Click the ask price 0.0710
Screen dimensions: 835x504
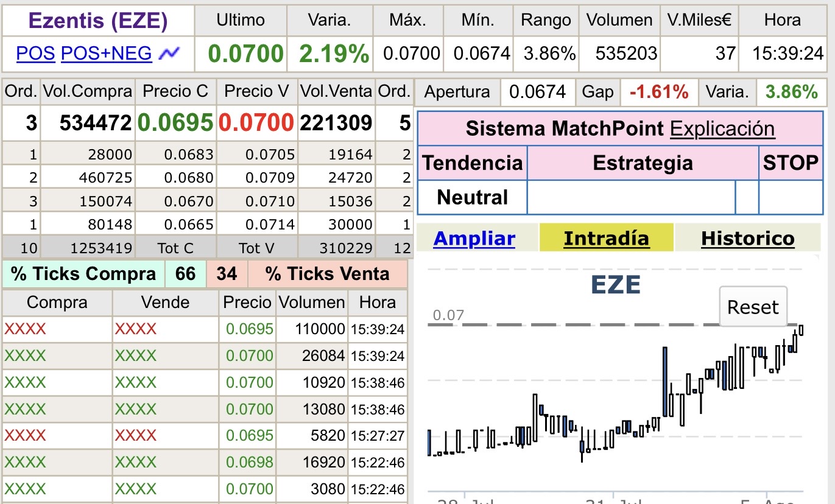coord(270,201)
